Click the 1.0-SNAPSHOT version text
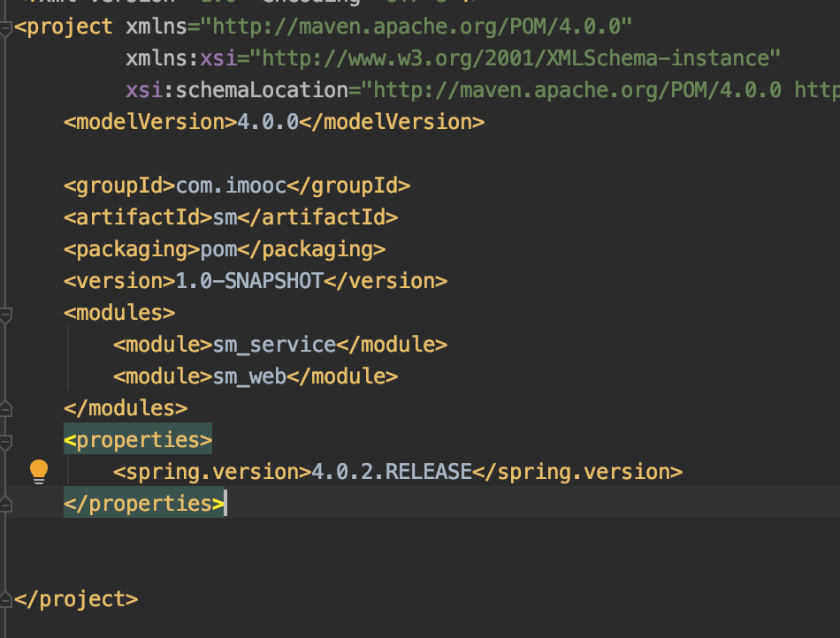The width and height of the screenshot is (840, 638). coord(249,281)
